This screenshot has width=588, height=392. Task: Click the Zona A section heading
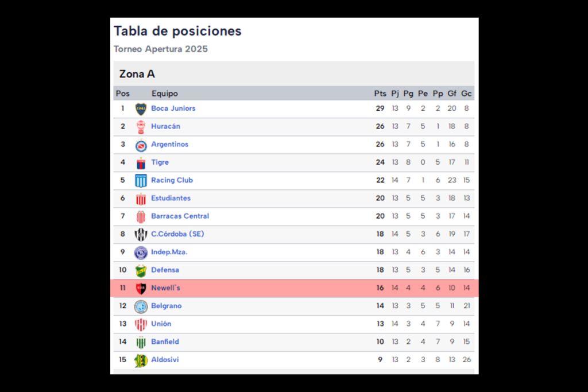coord(137,74)
